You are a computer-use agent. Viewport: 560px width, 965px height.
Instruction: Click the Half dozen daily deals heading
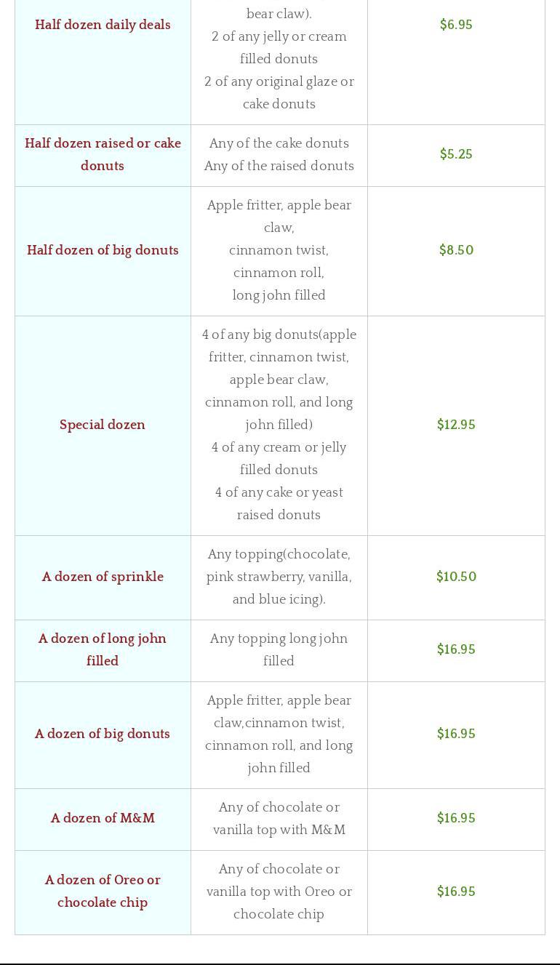click(x=103, y=25)
